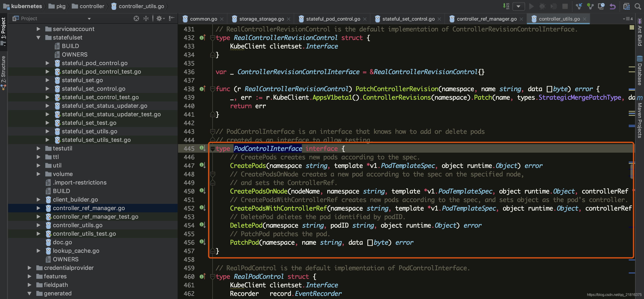Select controller_utils_test.go in the tree

tap(84, 234)
